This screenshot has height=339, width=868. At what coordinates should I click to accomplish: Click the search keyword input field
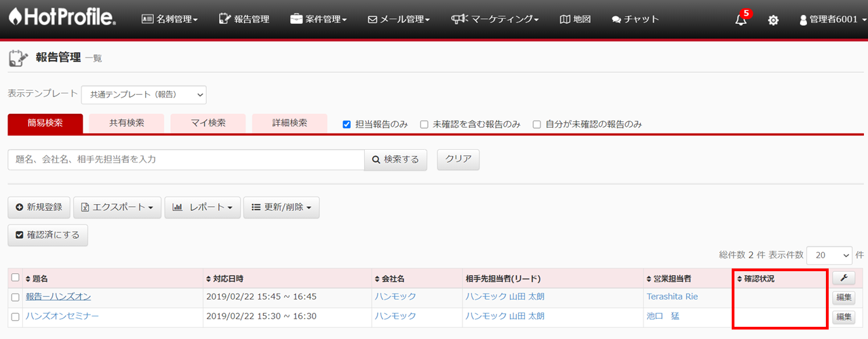[186, 160]
